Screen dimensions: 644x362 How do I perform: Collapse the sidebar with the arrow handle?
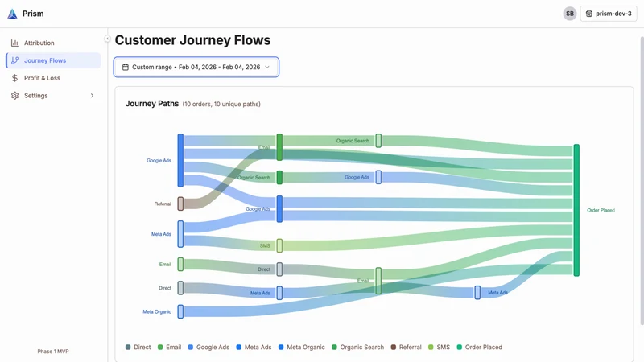point(107,39)
